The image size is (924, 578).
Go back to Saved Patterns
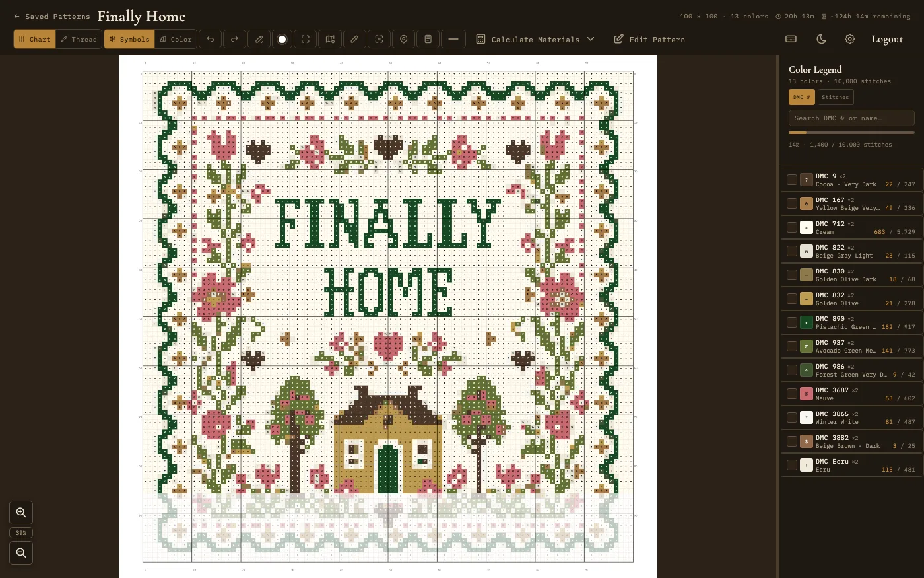click(52, 17)
